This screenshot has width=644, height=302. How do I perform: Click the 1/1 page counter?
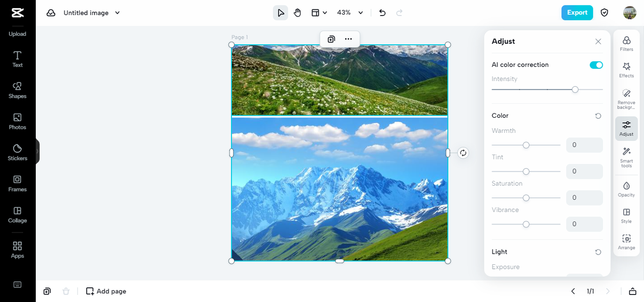[591, 291]
